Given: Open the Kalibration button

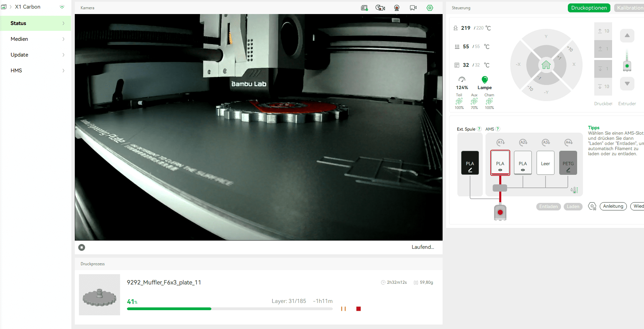Looking at the screenshot, I should tap(629, 8).
